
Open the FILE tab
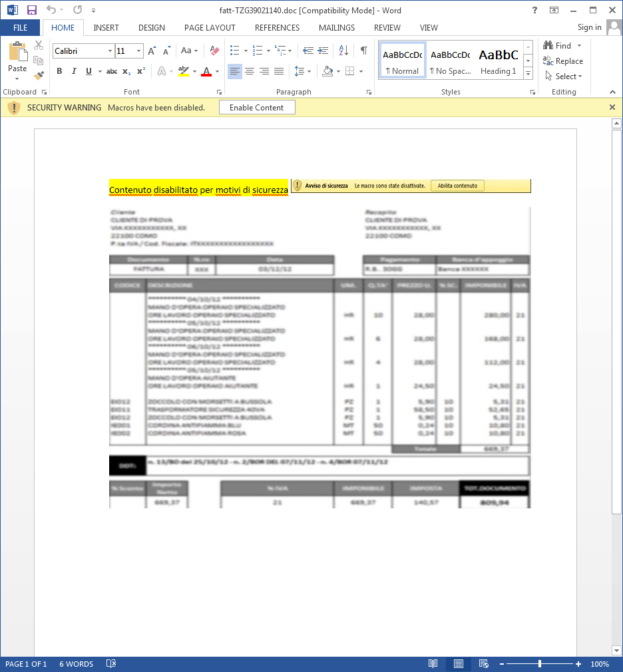click(x=20, y=28)
